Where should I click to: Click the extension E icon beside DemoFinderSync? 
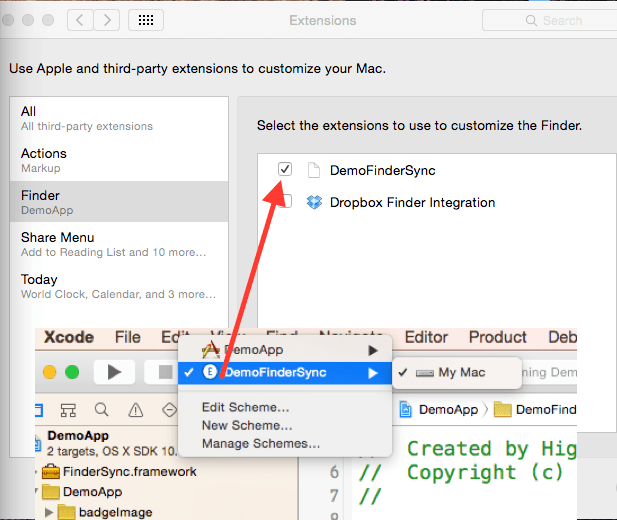click(210, 372)
